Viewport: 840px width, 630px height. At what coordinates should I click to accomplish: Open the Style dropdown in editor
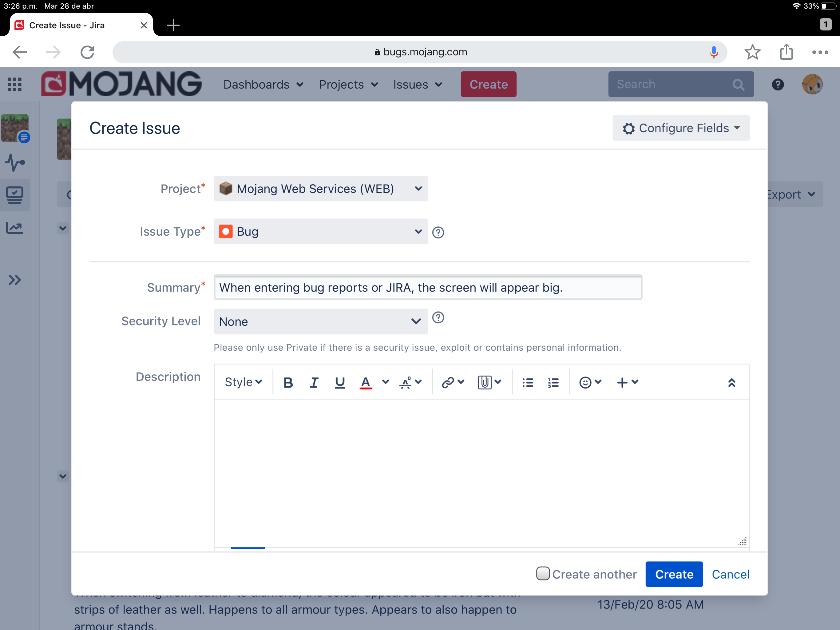tap(243, 382)
